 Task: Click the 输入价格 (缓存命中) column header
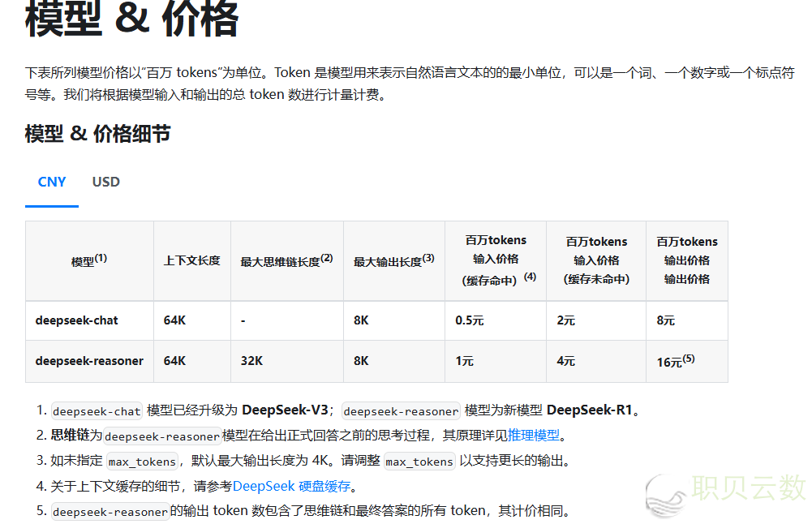496,261
